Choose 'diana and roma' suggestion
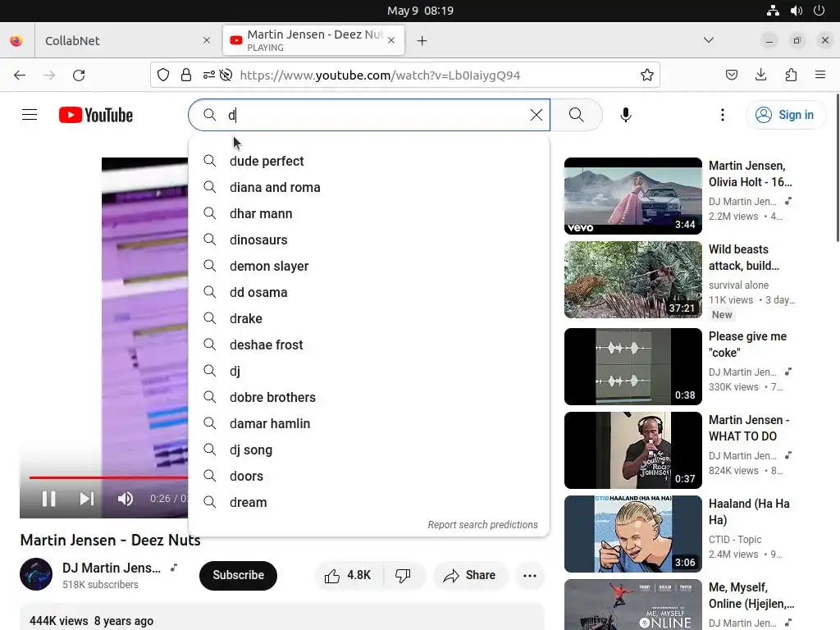Image resolution: width=840 pixels, height=630 pixels. [368, 187]
